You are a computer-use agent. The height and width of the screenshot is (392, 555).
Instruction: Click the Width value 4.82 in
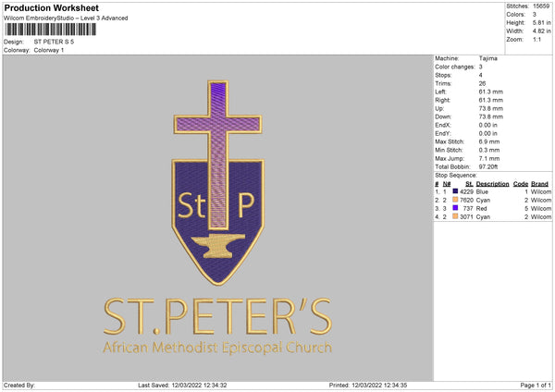(x=541, y=31)
